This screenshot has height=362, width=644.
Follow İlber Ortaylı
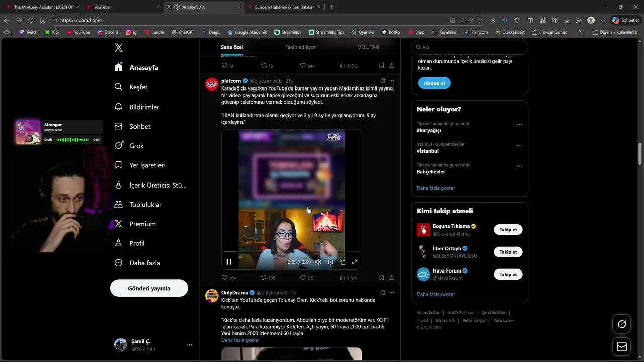[x=508, y=252]
